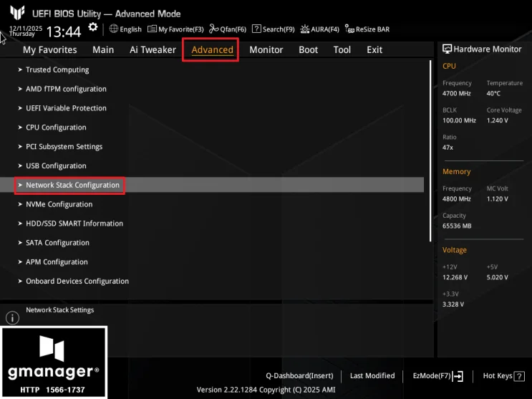Switch to EzMode(F7)

coord(432,376)
